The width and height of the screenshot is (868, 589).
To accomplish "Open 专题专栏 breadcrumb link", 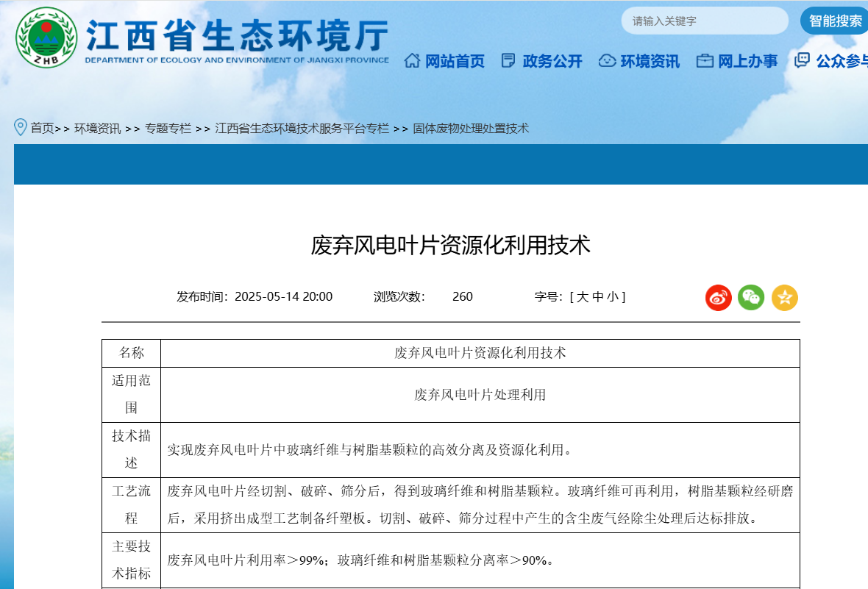I will (x=168, y=129).
